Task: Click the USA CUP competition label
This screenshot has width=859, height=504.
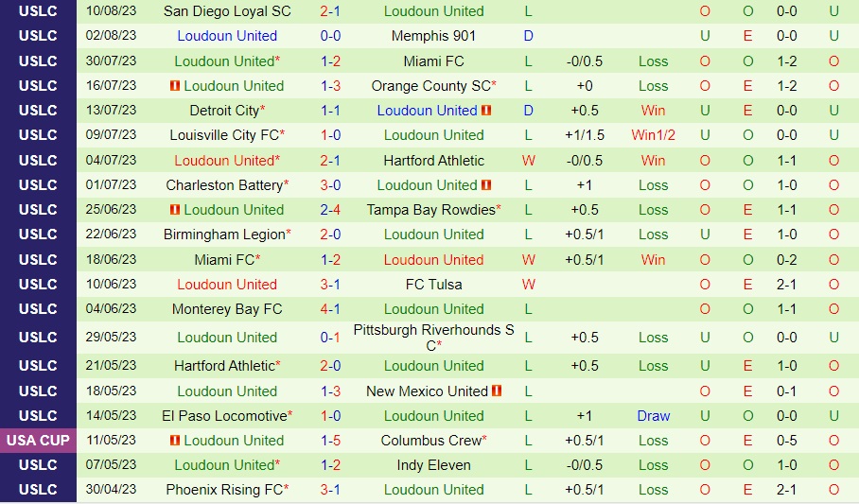Action: [38, 441]
